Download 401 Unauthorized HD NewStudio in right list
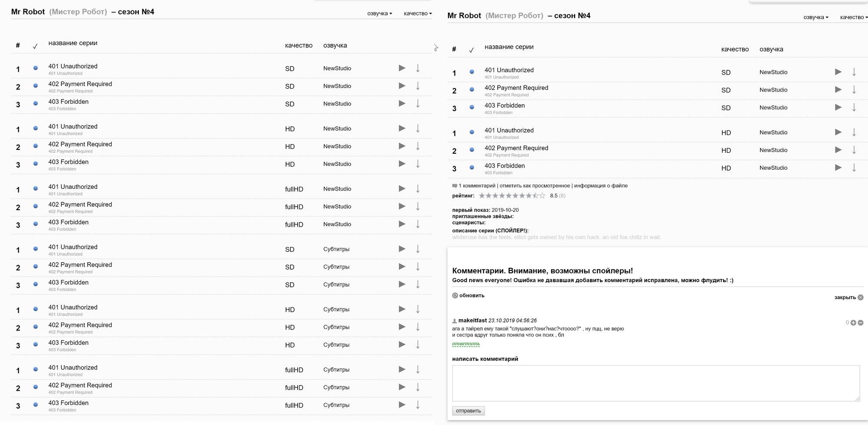Screen dimensions: 868x425 [x=854, y=132]
